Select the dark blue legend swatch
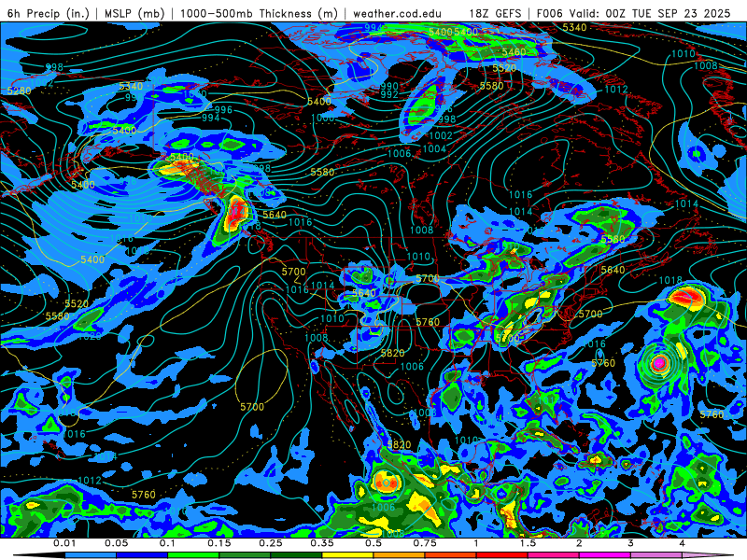The height and width of the screenshot is (560, 747). (x=142, y=555)
